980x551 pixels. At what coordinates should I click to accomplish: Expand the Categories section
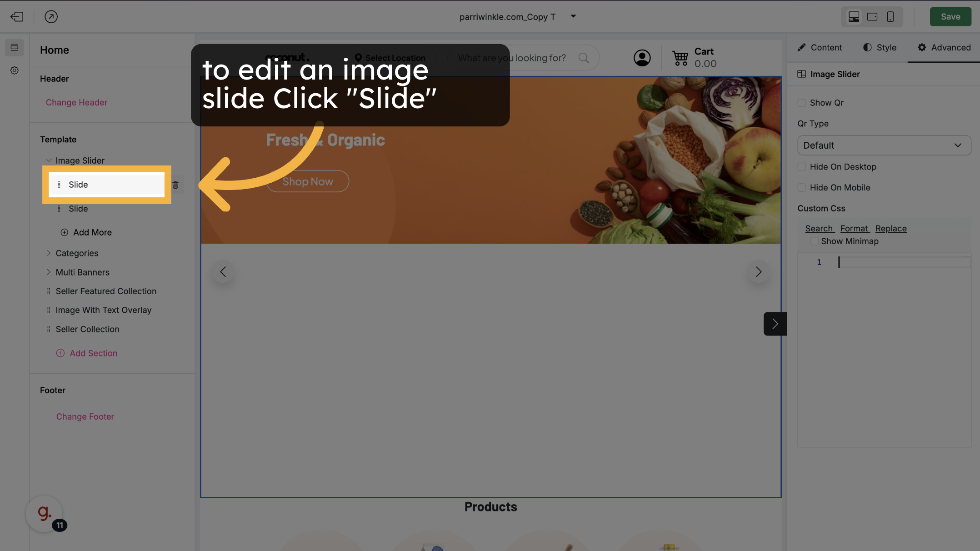pyautogui.click(x=49, y=253)
